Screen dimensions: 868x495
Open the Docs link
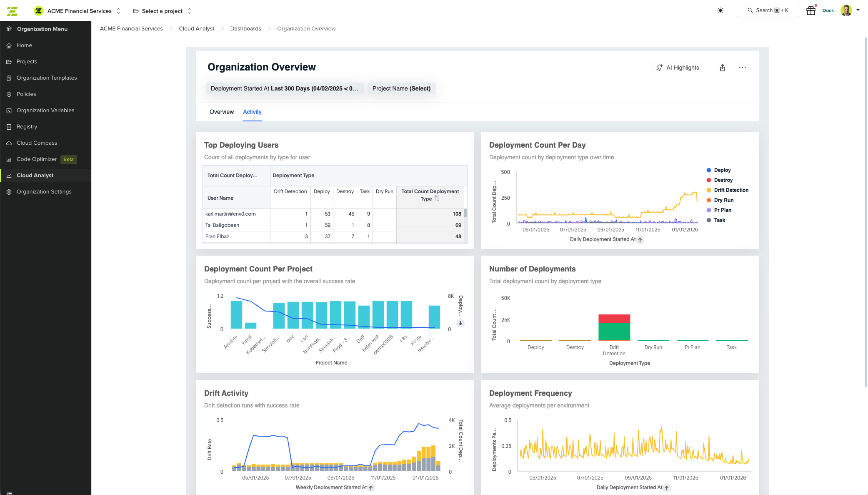(x=828, y=10)
